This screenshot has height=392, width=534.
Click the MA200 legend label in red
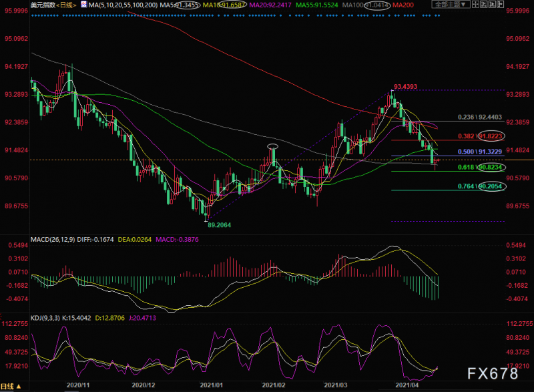point(403,5)
